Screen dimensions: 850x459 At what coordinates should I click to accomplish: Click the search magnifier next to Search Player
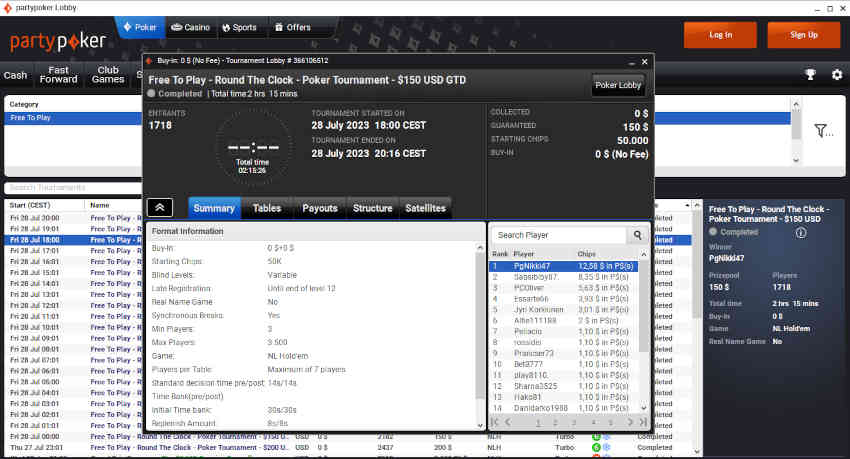[x=638, y=235]
